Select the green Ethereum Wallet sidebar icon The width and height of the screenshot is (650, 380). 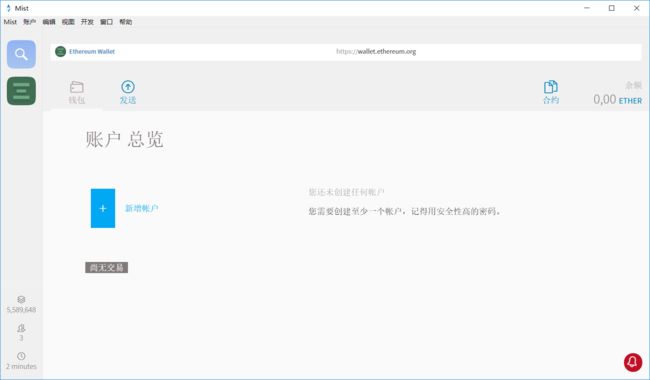[x=21, y=91]
